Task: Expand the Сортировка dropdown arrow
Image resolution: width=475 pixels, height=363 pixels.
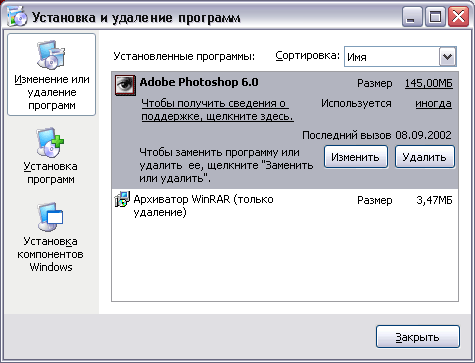Action: point(447,57)
